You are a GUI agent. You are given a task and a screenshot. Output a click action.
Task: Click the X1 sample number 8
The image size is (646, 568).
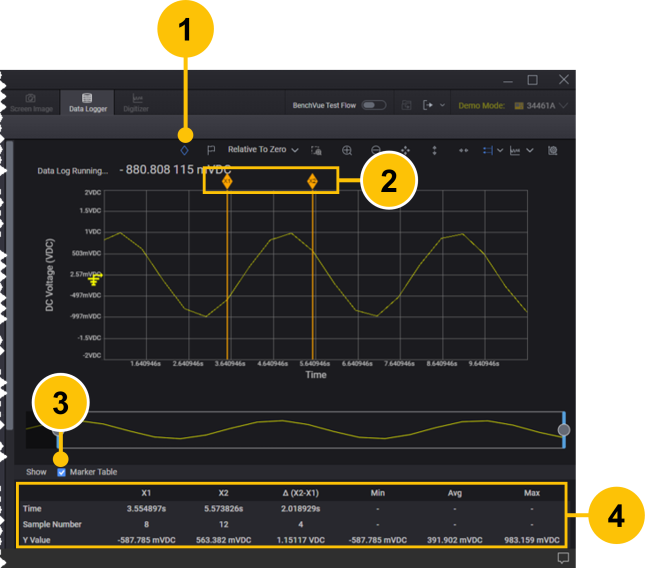(x=146, y=524)
